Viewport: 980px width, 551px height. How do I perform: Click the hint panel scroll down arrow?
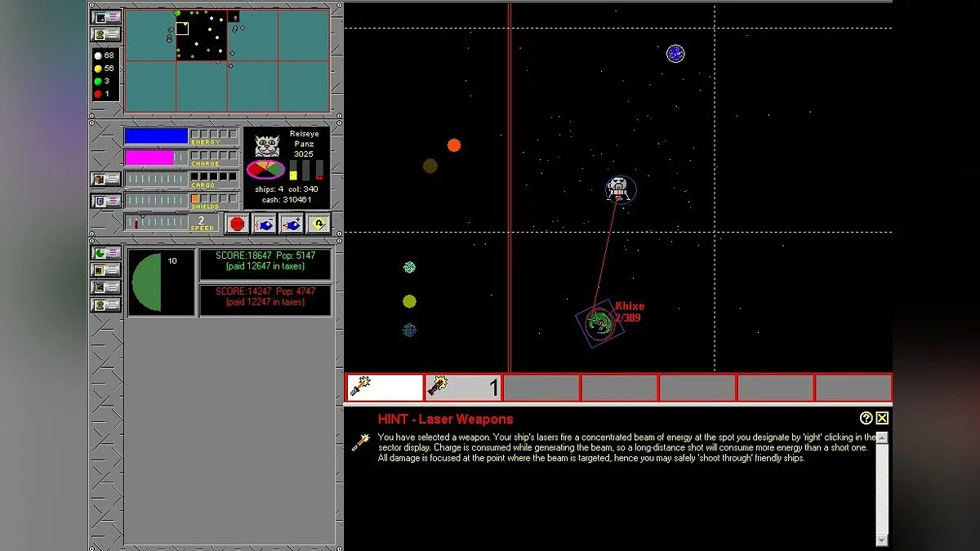click(x=882, y=540)
